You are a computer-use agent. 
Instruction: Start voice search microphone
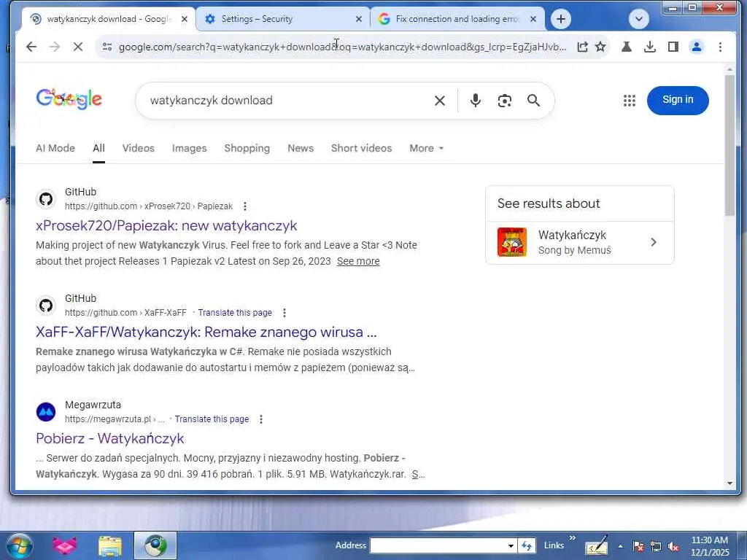tap(475, 101)
